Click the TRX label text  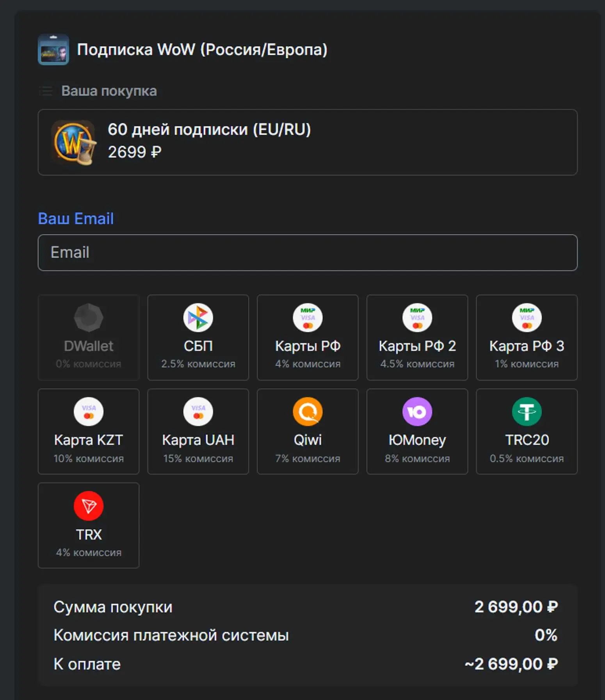(89, 534)
